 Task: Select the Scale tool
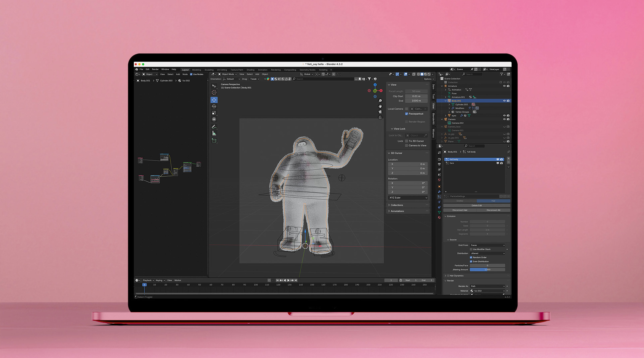(214, 113)
